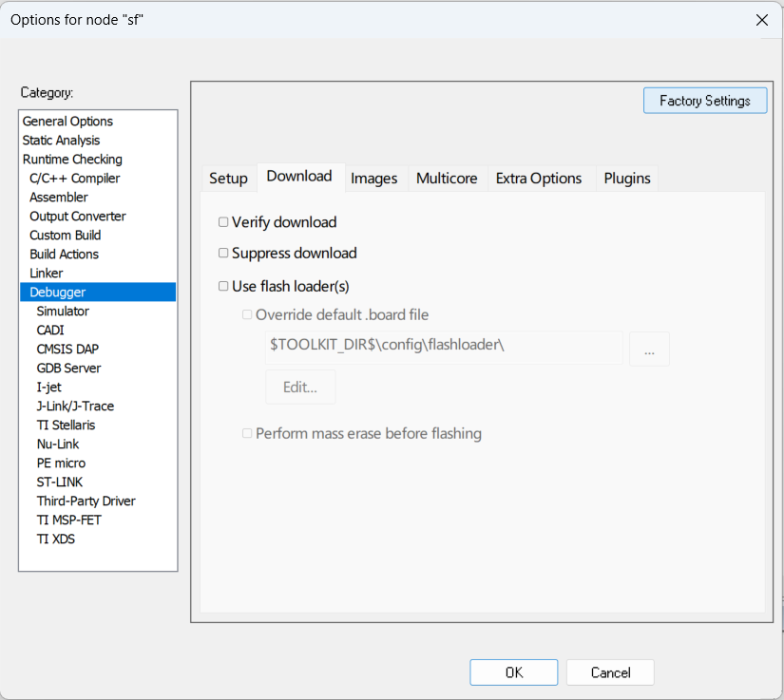
Task: Close the Options dialog window
Action: pos(761,20)
